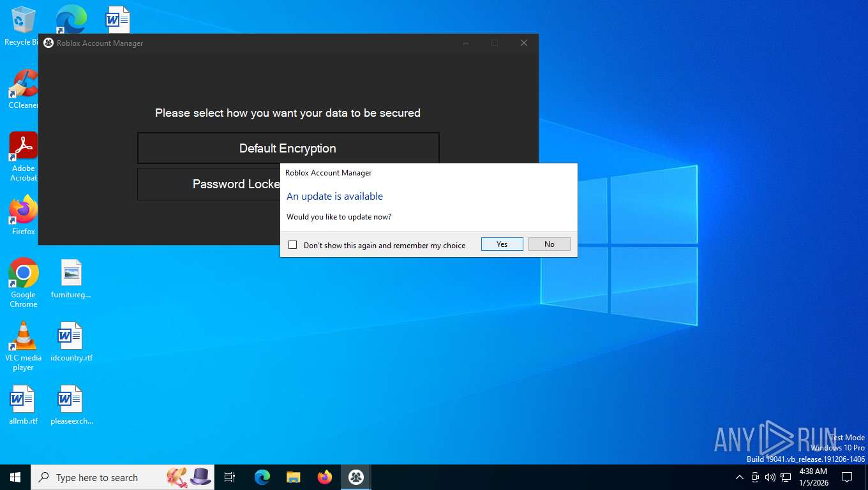The image size is (868, 490).
Task: Open File Explorer from taskbar
Action: point(293,477)
